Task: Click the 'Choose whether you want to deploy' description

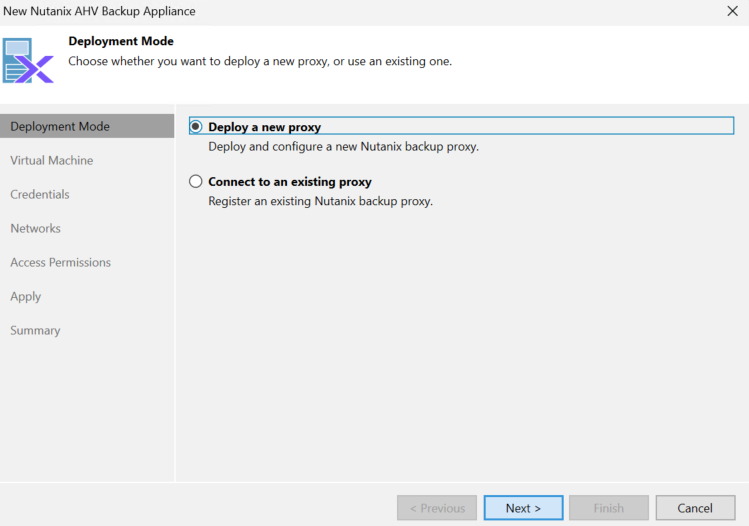Action: point(260,62)
